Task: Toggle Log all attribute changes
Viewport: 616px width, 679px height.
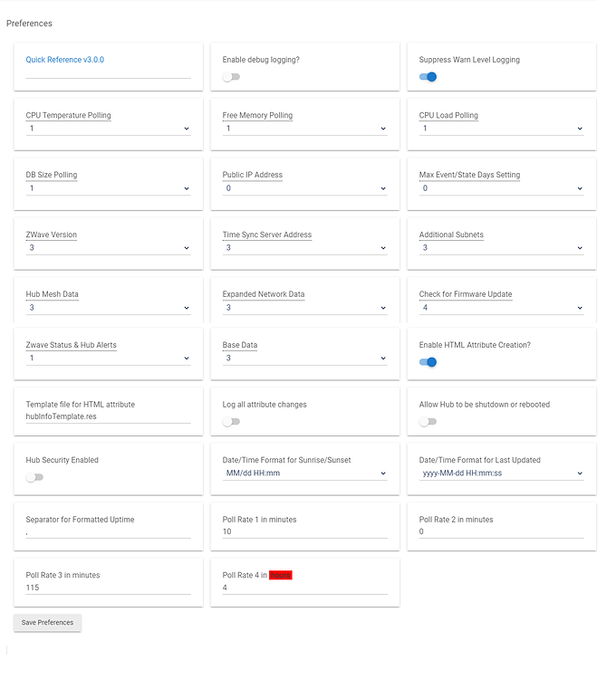Action: pos(231,422)
